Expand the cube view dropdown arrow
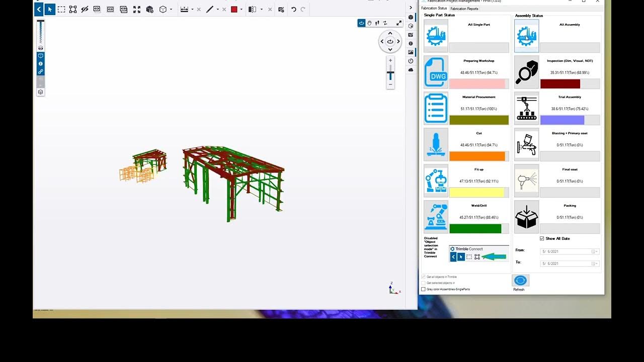 (x=171, y=9)
